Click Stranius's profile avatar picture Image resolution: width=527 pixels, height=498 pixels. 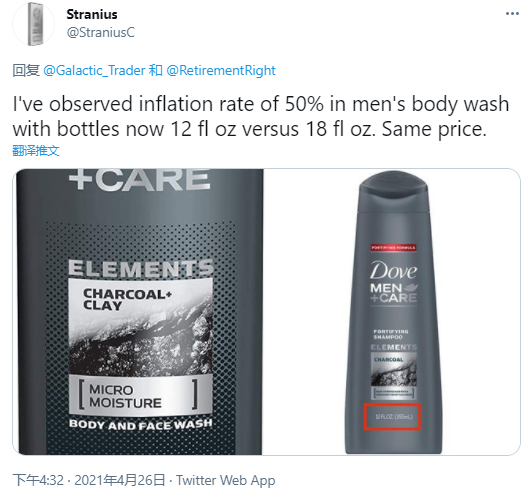(34, 24)
